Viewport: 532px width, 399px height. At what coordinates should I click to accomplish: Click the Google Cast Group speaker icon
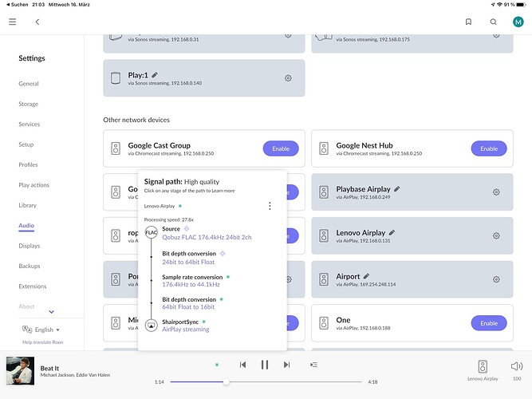116,148
